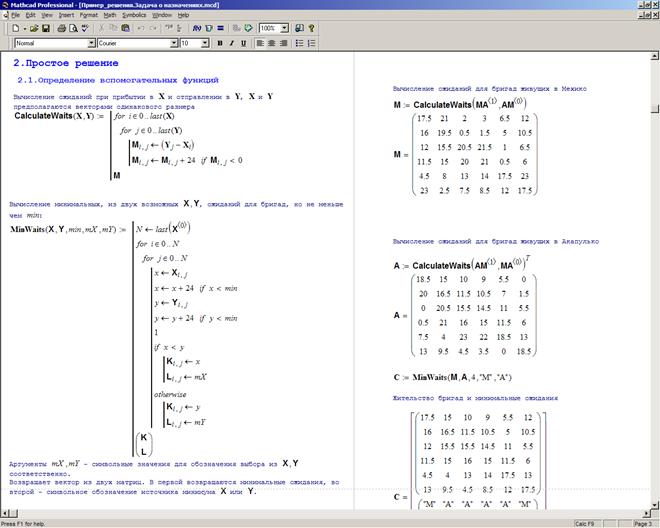This screenshot has width=660, height=528.
Task: Expand the font size 10 dropdown
Action: (x=205, y=43)
